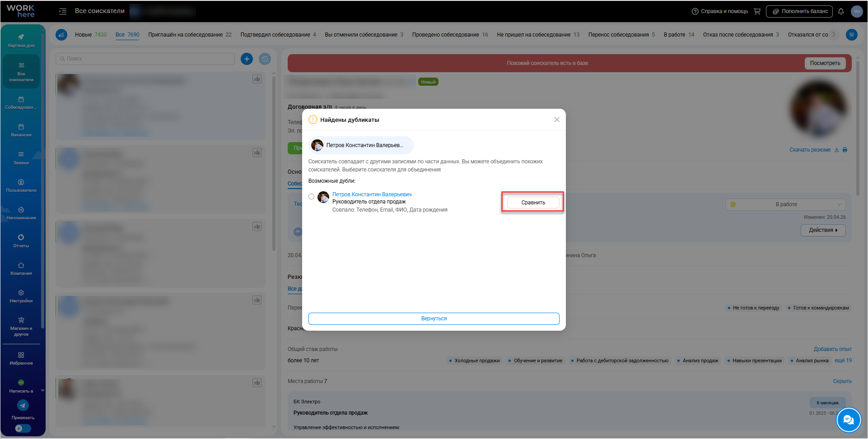Select the Новые 7430 tab
Image resolution: width=868 pixels, height=439 pixels.
click(x=91, y=35)
